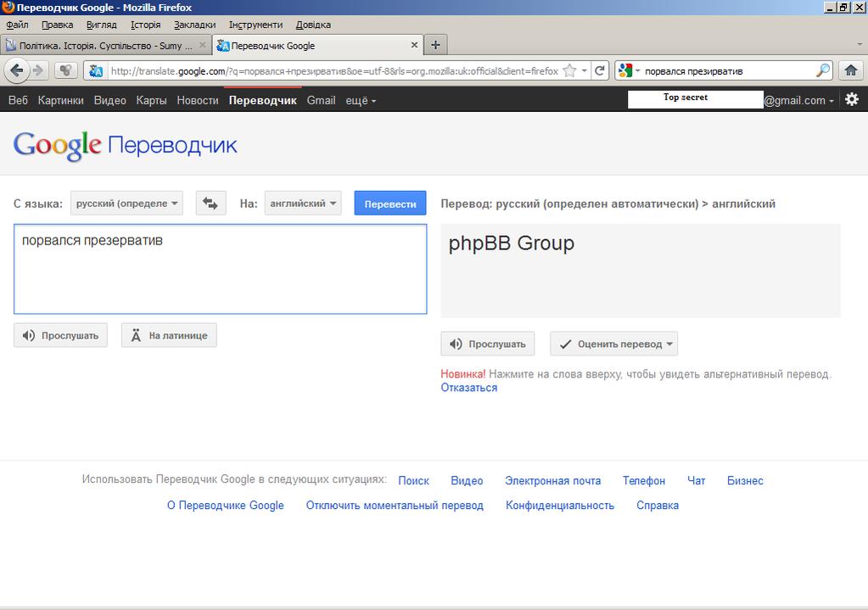Click the Чат footer link

tap(696, 480)
